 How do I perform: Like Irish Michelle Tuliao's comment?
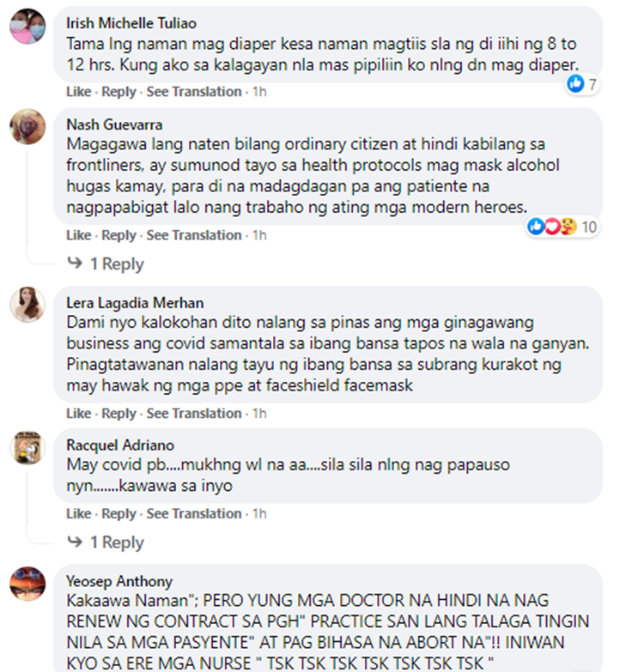coord(78,92)
